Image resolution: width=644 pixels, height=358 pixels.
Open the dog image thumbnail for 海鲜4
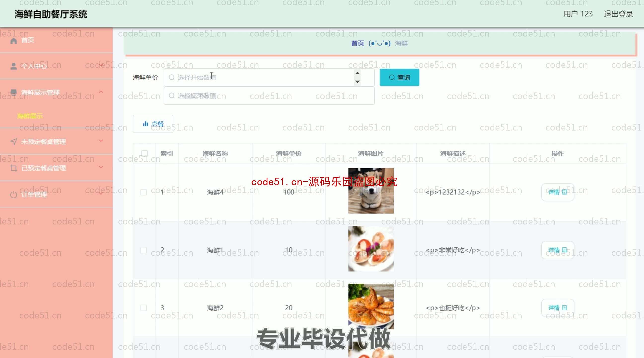(371, 191)
